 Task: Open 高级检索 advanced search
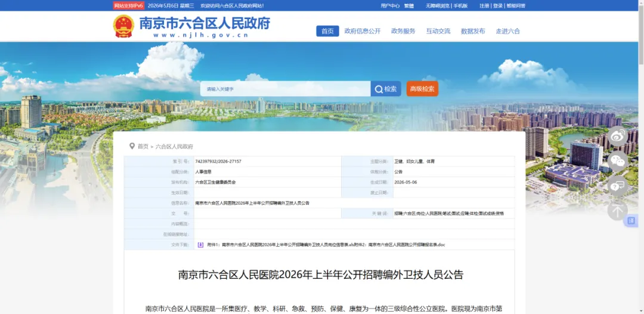(x=422, y=89)
